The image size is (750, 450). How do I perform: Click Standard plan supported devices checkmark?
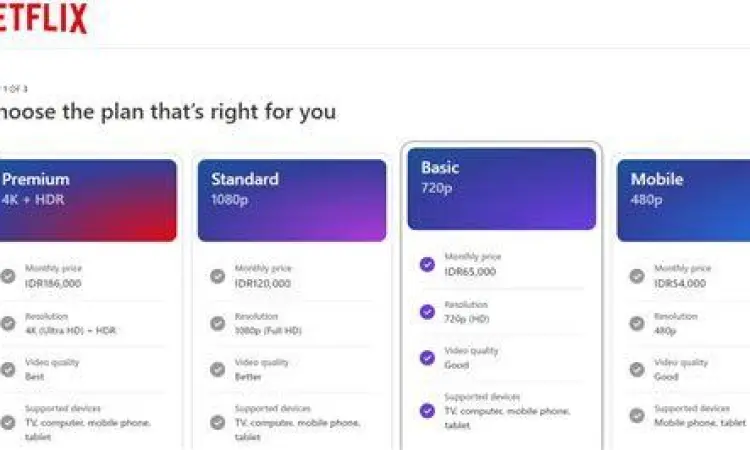click(217, 422)
